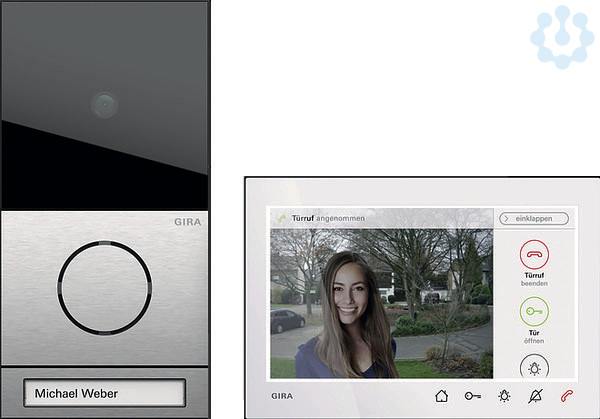Tap the light bulb icon on the bottom bar
The width and height of the screenshot is (600, 419).
point(504,396)
